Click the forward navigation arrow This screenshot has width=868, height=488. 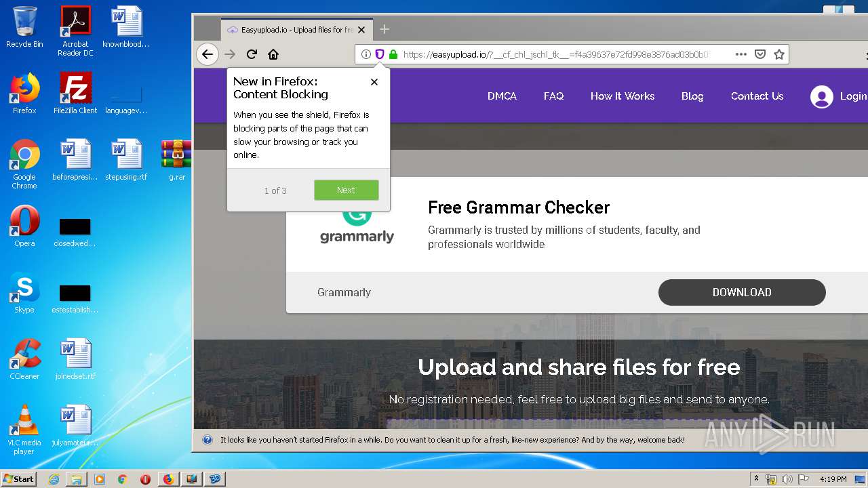coord(230,54)
